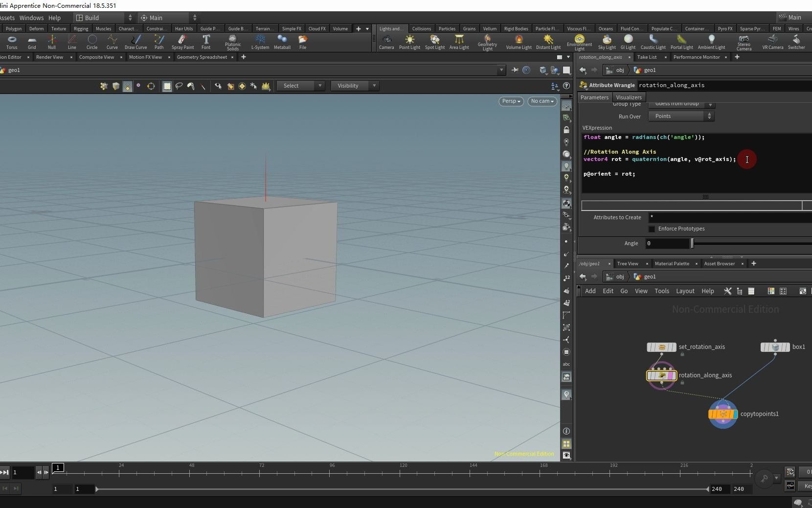Select the Camera tool on the Lights shelf

tap(386, 42)
